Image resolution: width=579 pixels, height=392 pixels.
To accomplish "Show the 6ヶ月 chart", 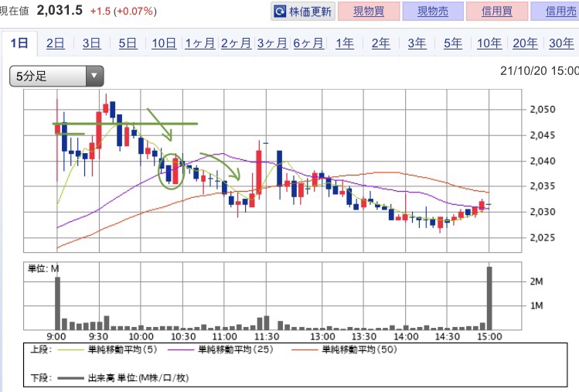I will coord(308,43).
